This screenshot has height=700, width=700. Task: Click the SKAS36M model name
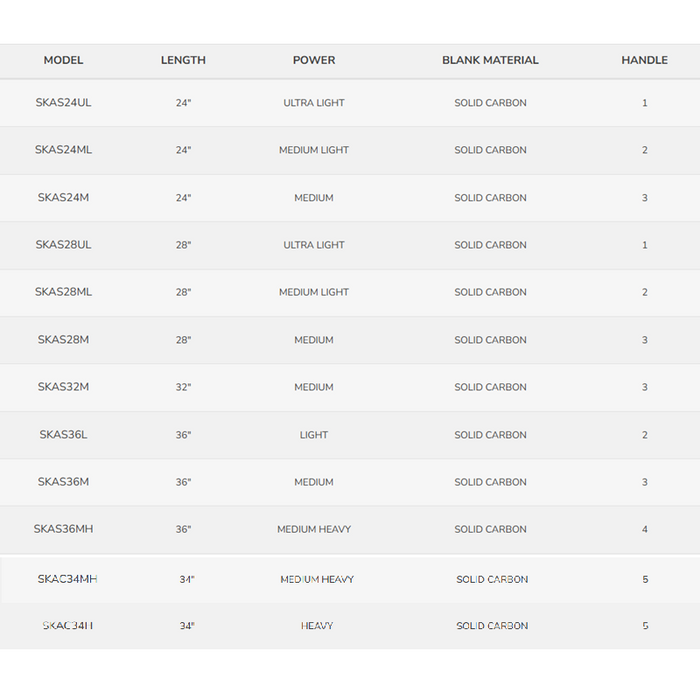click(x=63, y=482)
